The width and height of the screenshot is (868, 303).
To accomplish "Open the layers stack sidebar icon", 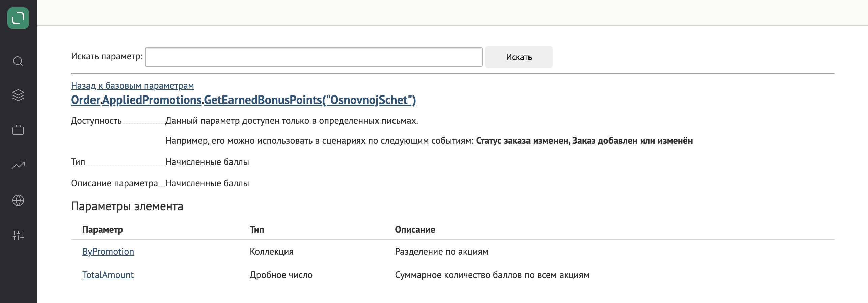I will [x=18, y=95].
